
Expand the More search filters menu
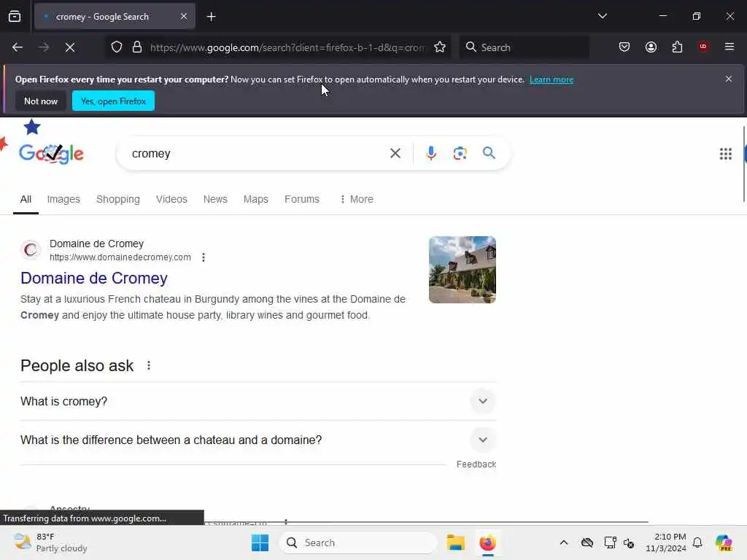point(356,199)
